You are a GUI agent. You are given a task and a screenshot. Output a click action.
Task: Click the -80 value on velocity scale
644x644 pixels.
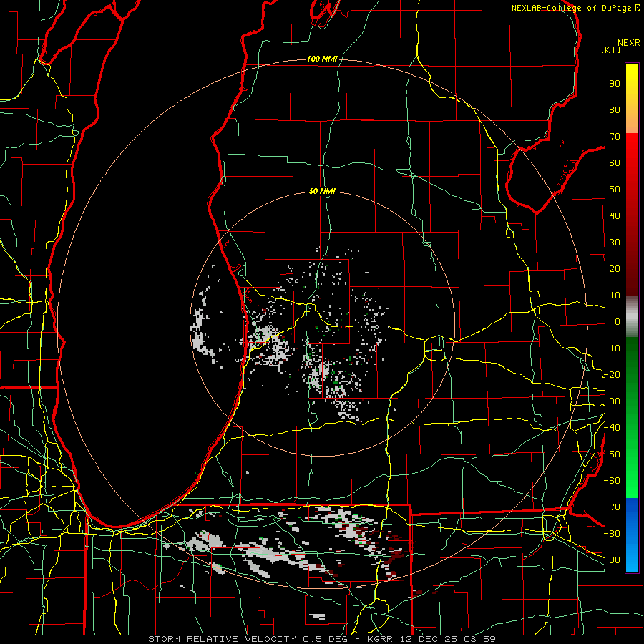coord(612,534)
